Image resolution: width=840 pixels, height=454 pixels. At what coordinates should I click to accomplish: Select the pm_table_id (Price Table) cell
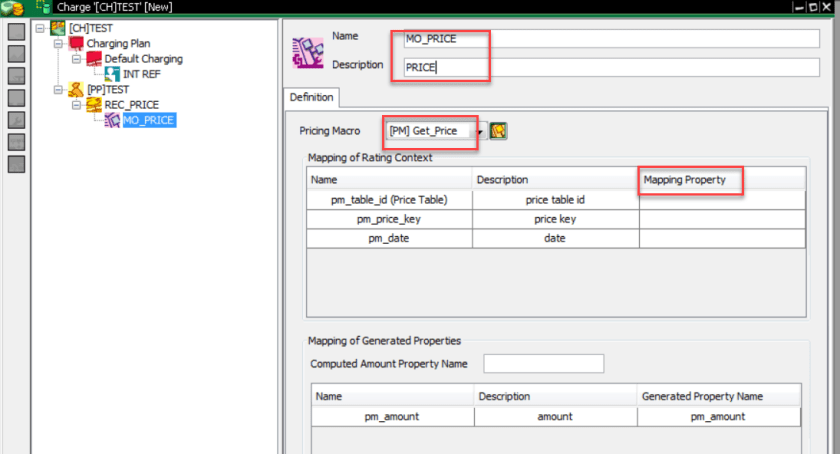pos(389,200)
